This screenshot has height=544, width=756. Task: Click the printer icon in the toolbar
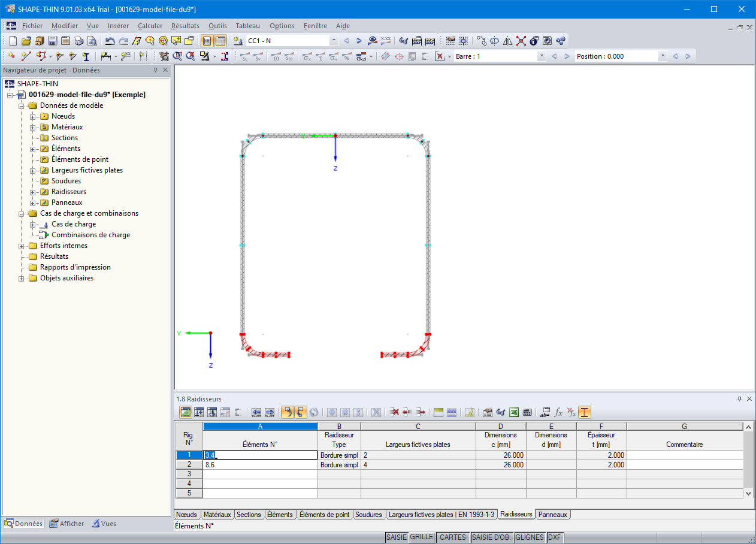pos(78,40)
